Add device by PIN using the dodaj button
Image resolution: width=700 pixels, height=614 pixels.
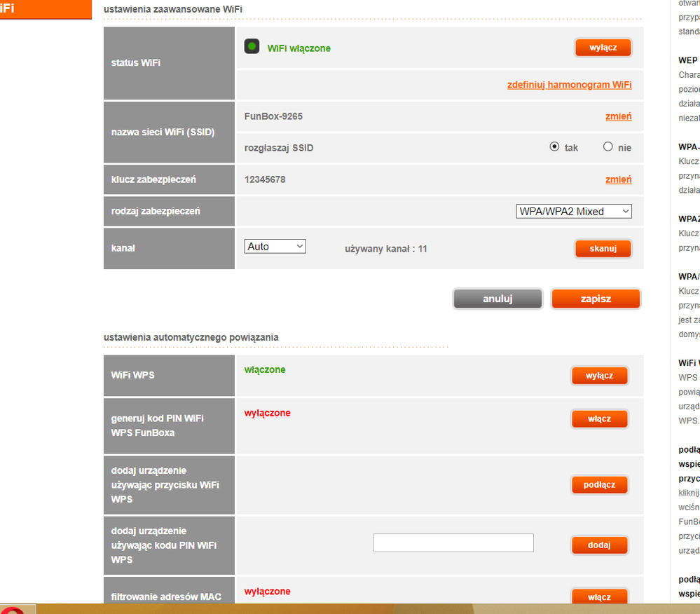(x=600, y=545)
